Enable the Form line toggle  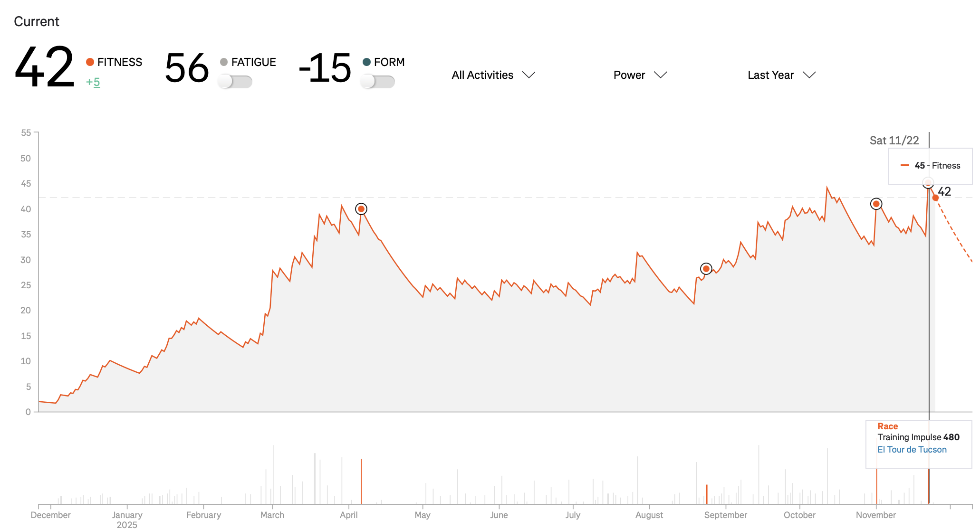coord(377,82)
